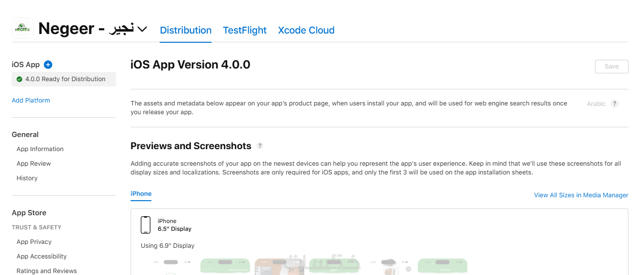Switch to the Distribution tab

pyautogui.click(x=185, y=30)
